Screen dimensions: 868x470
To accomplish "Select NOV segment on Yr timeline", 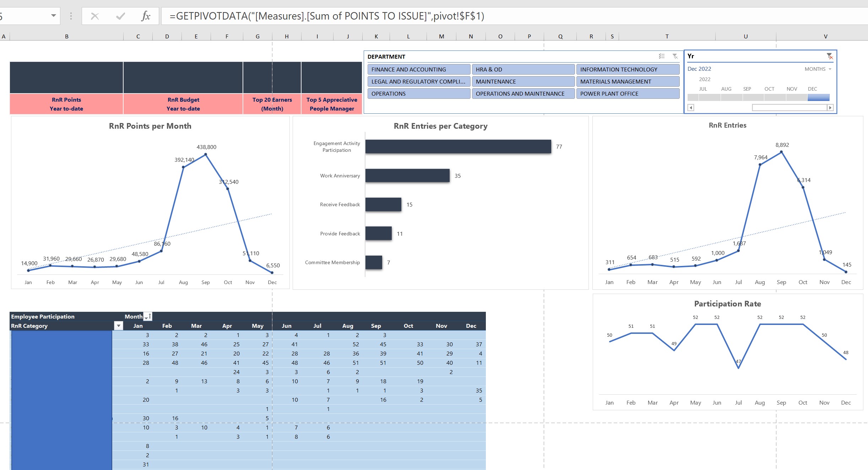I will pyautogui.click(x=796, y=97).
